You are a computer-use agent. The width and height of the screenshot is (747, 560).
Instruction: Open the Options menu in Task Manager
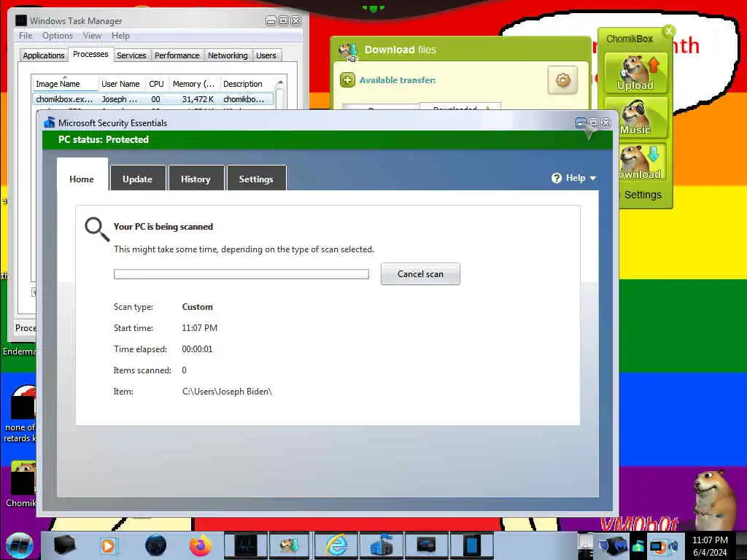tap(58, 36)
